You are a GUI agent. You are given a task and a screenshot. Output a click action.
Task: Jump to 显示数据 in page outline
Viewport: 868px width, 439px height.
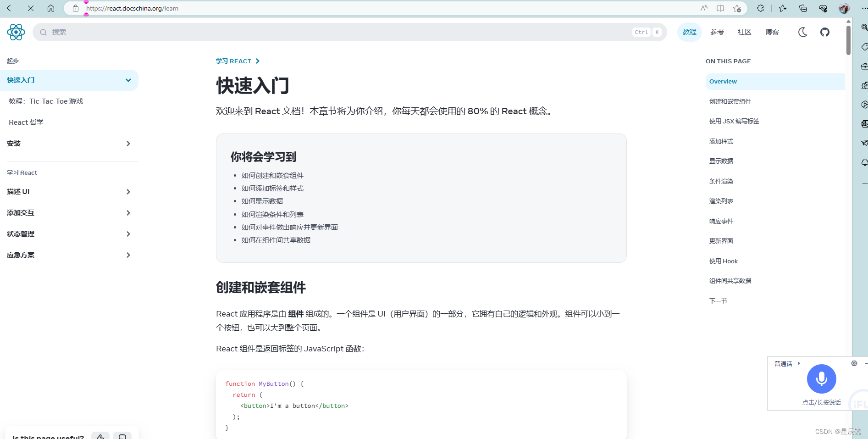[x=721, y=161]
